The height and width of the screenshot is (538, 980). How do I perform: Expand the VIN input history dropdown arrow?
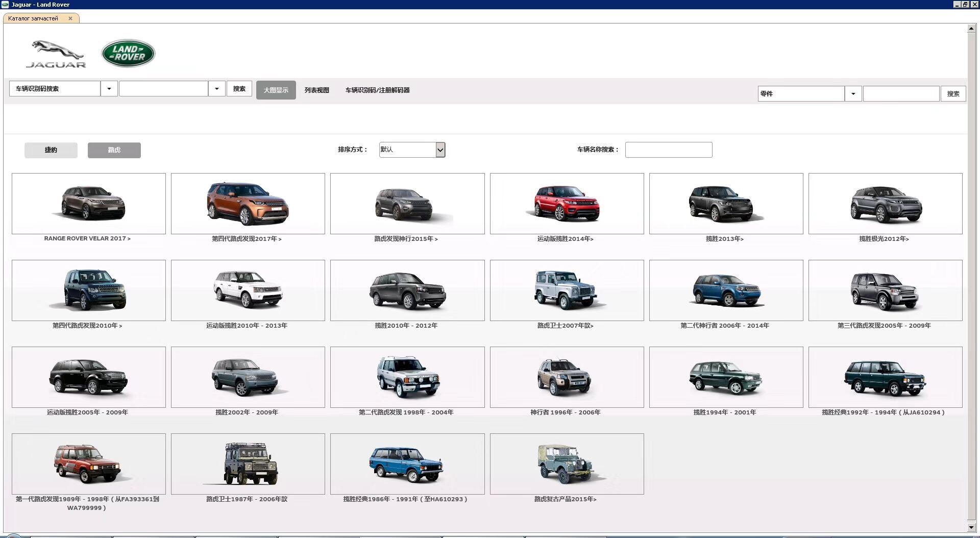[x=216, y=89]
